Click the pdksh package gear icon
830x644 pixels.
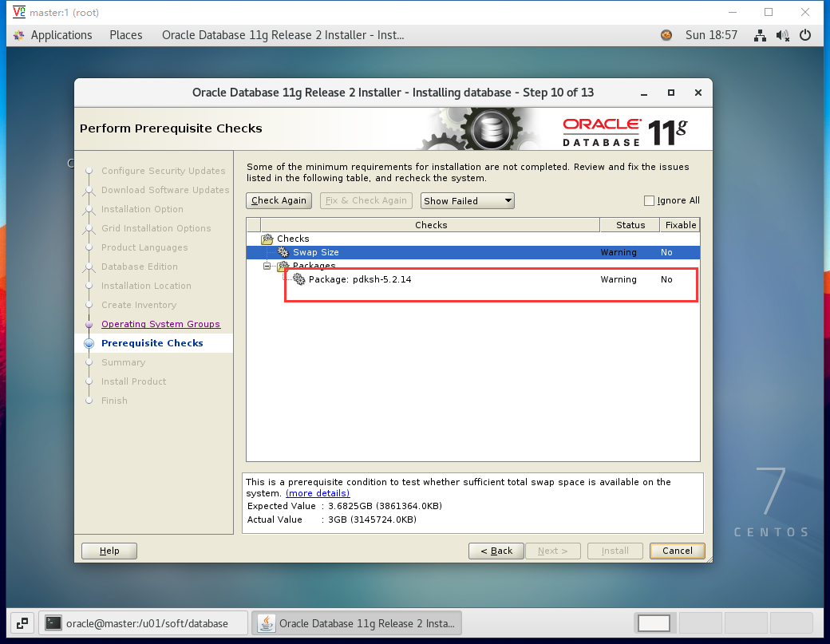pos(299,279)
